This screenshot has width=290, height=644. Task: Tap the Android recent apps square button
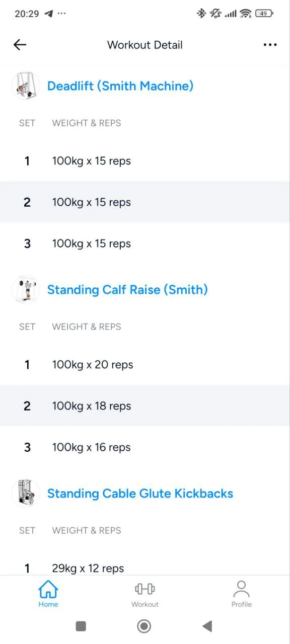(81, 626)
